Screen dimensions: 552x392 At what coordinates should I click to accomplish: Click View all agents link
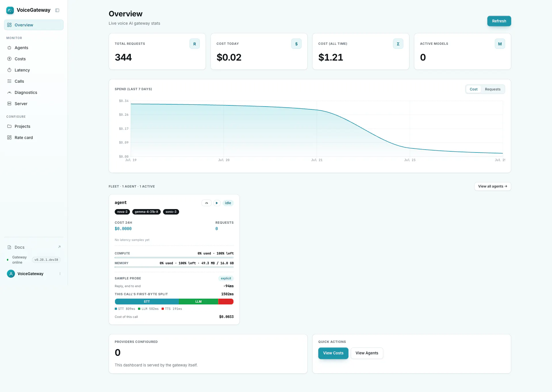click(x=492, y=186)
